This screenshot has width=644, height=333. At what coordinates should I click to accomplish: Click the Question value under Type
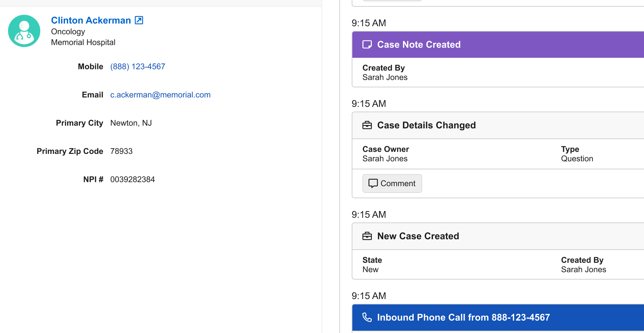[x=577, y=159]
